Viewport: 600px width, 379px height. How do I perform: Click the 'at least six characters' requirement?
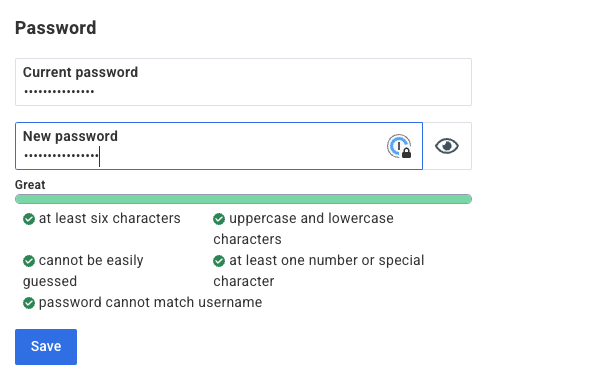tap(109, 219)
